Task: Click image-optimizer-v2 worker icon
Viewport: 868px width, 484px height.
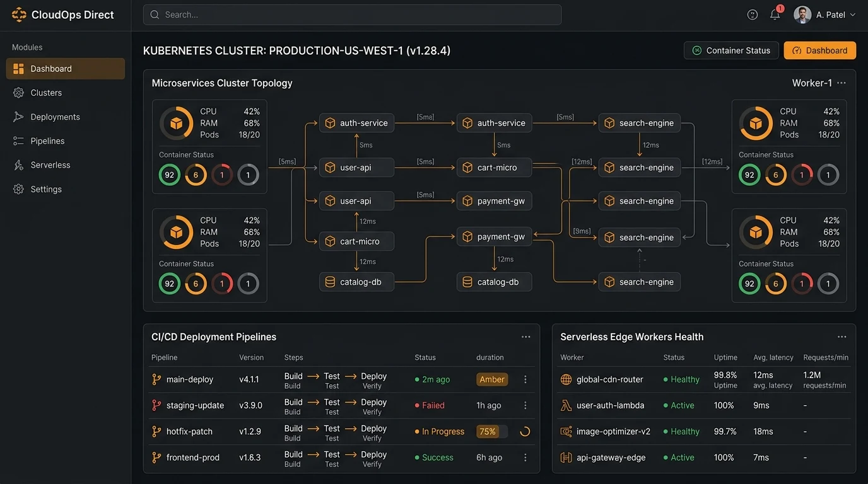Action: coord(566,432)
